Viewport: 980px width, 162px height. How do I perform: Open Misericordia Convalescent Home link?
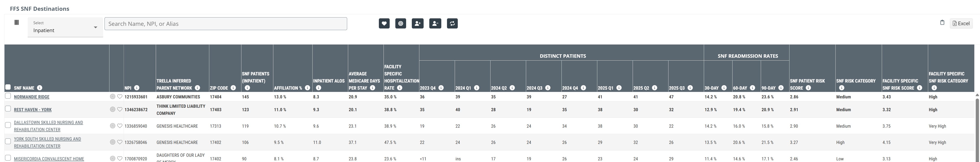click(x=49, y=159)
